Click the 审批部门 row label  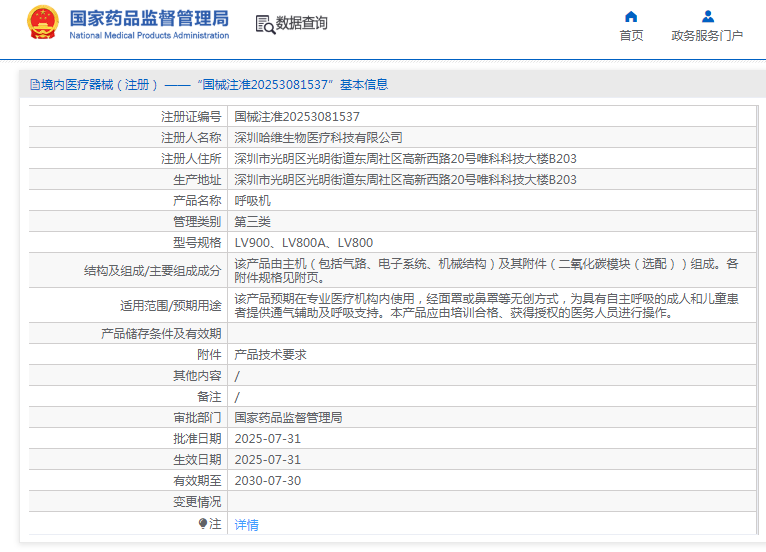197,418
